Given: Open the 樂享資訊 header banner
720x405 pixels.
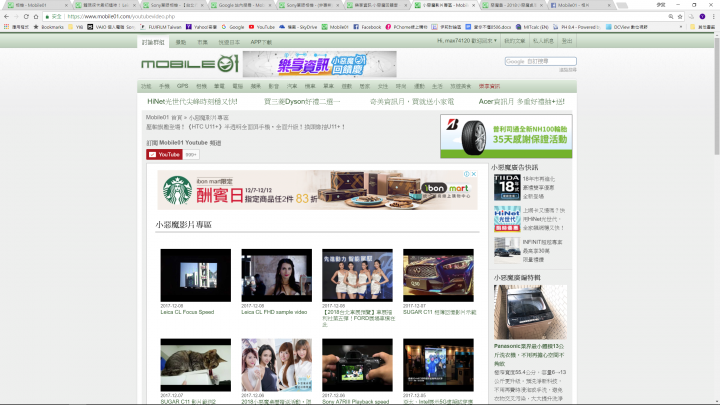Looking at the screenshot, I should pyautogui.click(x=320, y=64).
